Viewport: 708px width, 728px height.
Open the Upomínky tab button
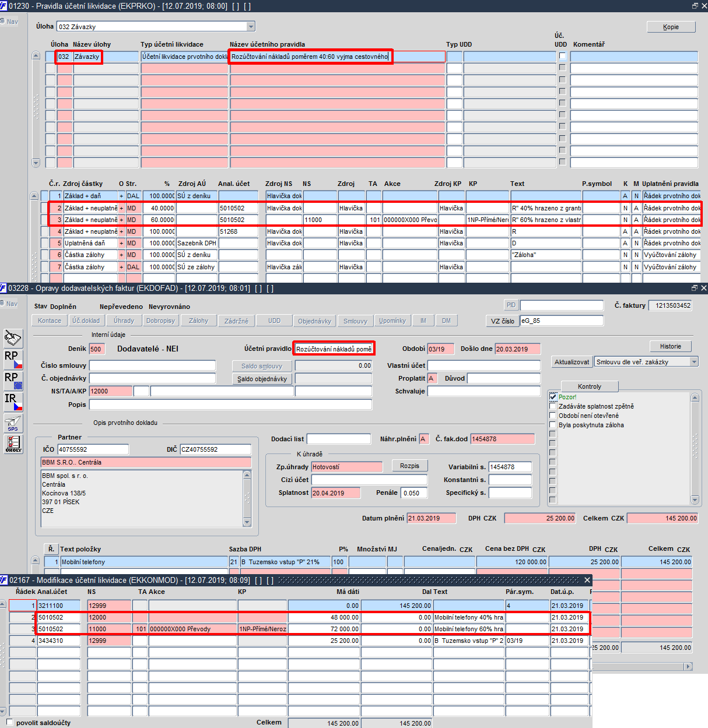[x=392, y=321]
